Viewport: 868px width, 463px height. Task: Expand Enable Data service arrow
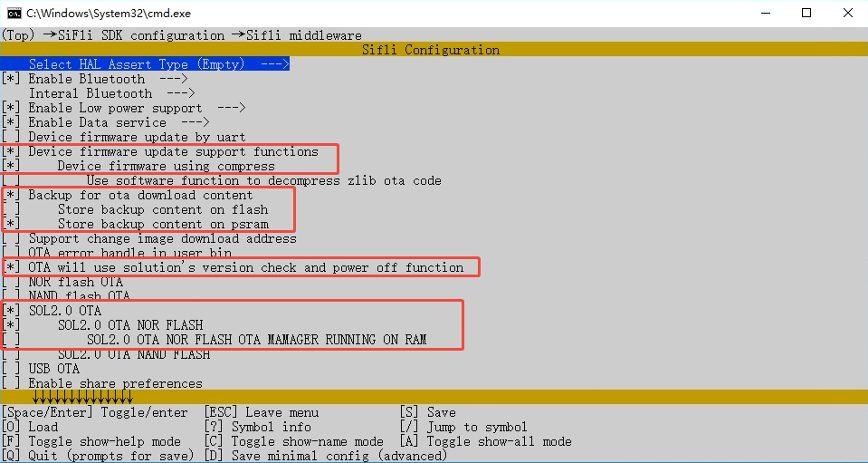coord(195,122)
